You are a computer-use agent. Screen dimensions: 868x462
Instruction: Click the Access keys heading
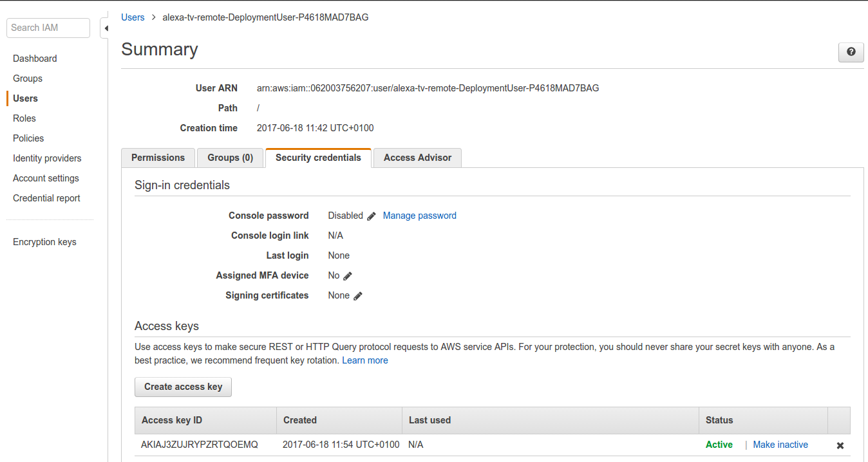pos(167,326)
